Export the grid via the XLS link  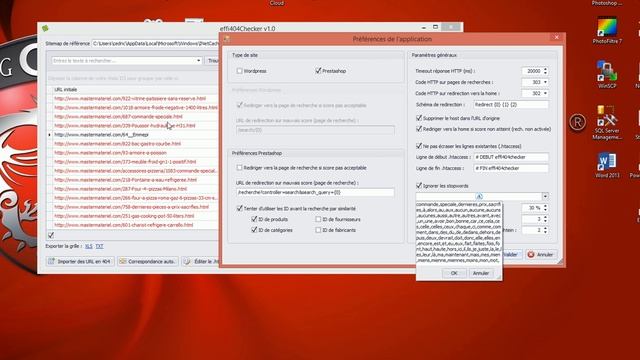tap(89, 246)
